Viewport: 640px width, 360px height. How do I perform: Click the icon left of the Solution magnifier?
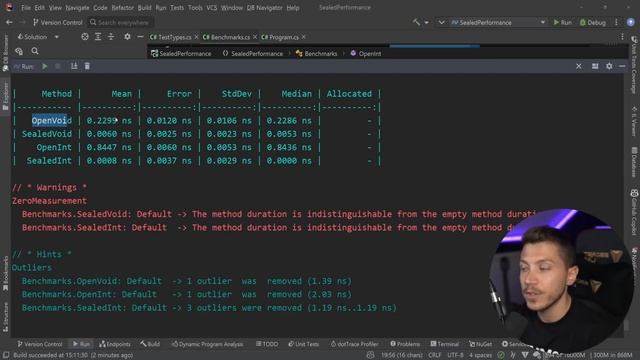pyautogui.click(x=19, y=51)
